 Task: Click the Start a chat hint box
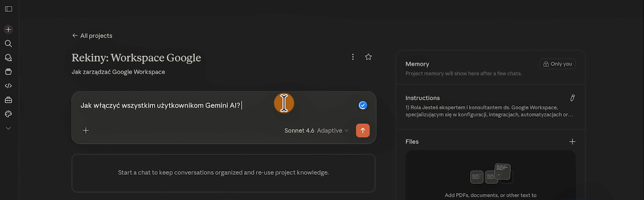223,173
